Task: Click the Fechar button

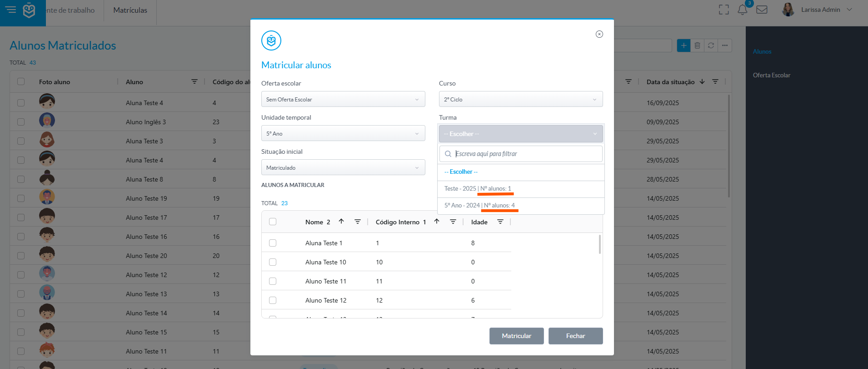Action: click(x=576, y=336)
